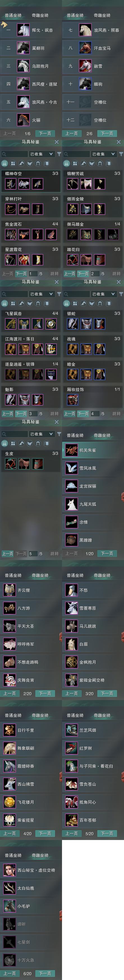Switch to list view above 飞星飒沓 set

(x=4, y=304)
